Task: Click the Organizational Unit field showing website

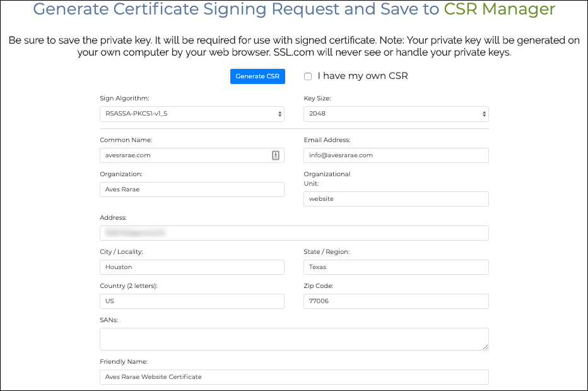Action: 396,198
